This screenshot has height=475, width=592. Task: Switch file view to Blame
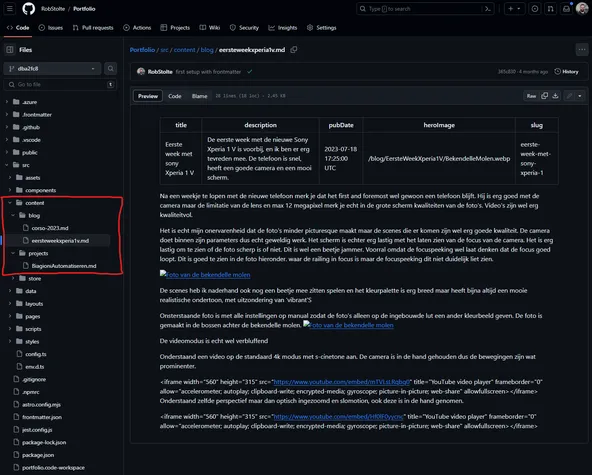pos(199,96)
